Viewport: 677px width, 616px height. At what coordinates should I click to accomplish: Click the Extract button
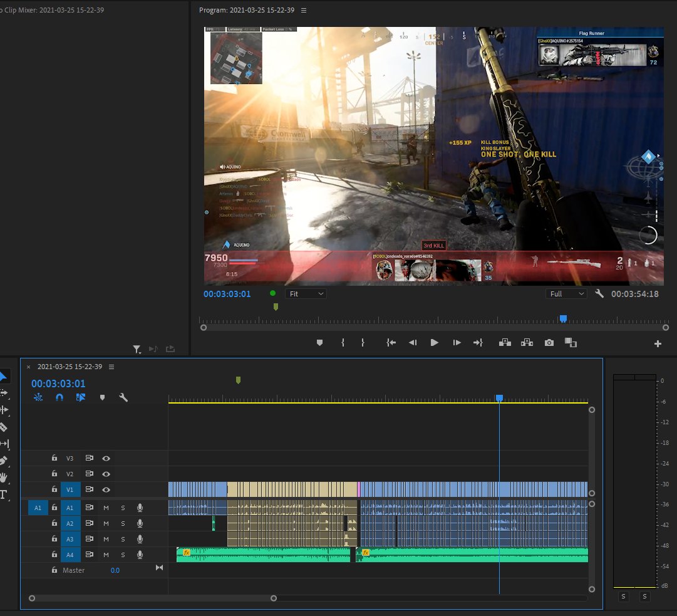tap(527, 343)
